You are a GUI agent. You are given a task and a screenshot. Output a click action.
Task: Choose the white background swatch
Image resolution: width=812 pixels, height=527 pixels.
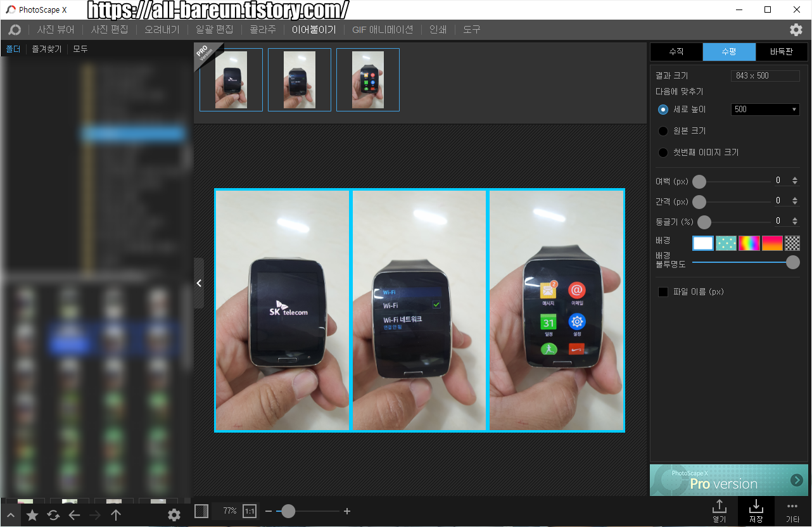pyautogui.click(x=703, y=243)
